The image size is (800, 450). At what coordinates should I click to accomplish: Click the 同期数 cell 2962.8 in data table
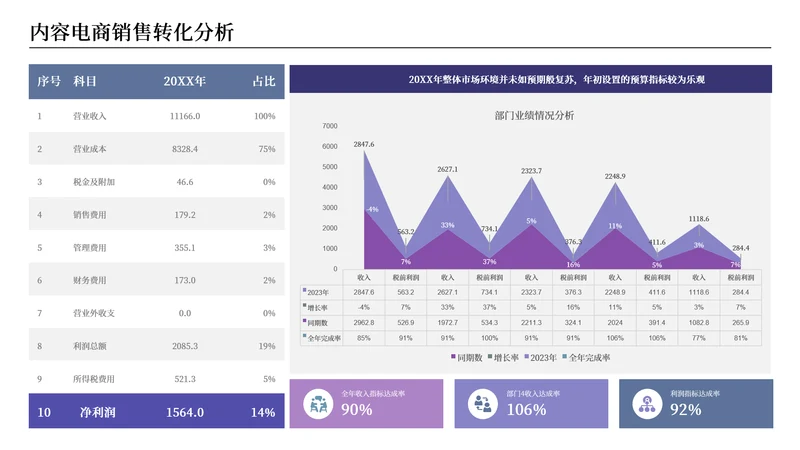point(364,323)
